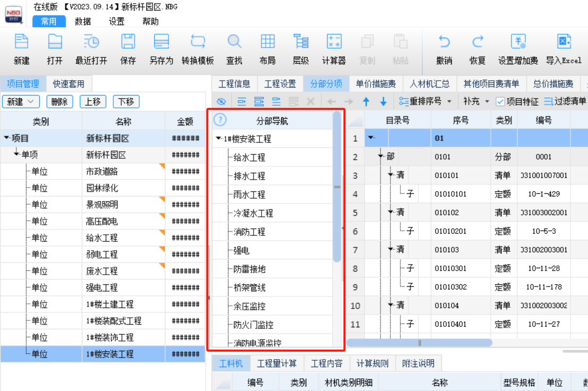Open 总价措施费 tab
The image size is (588, 391).
pos(553,83)
